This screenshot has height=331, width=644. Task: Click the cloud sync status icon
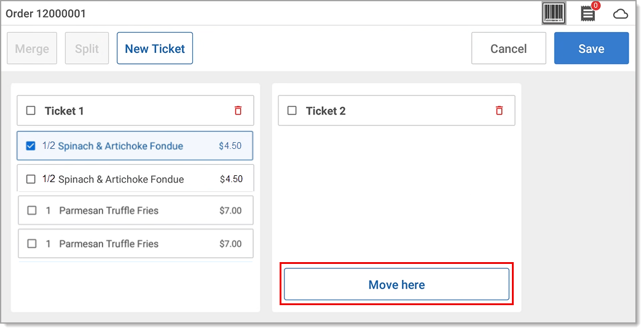point(620,14)
